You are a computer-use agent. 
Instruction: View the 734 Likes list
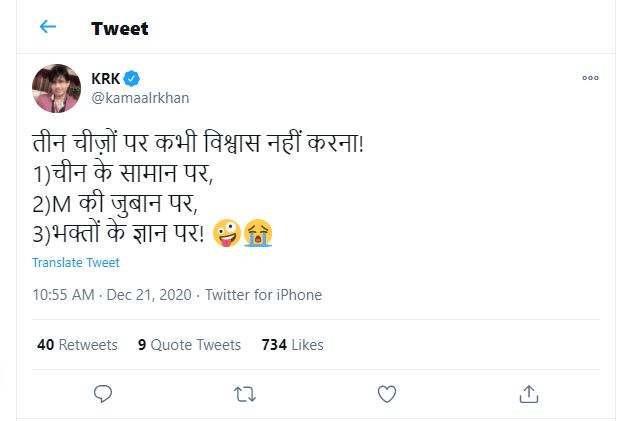292,345
